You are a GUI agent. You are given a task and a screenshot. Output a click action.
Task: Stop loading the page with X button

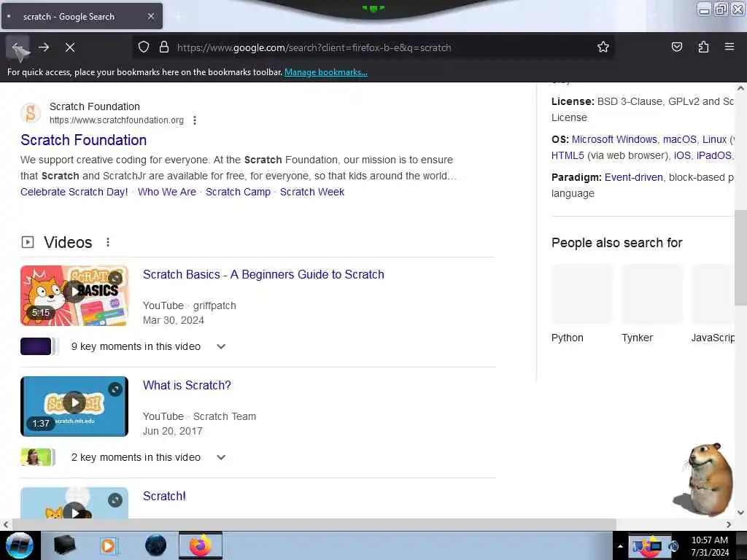[70, 47]
